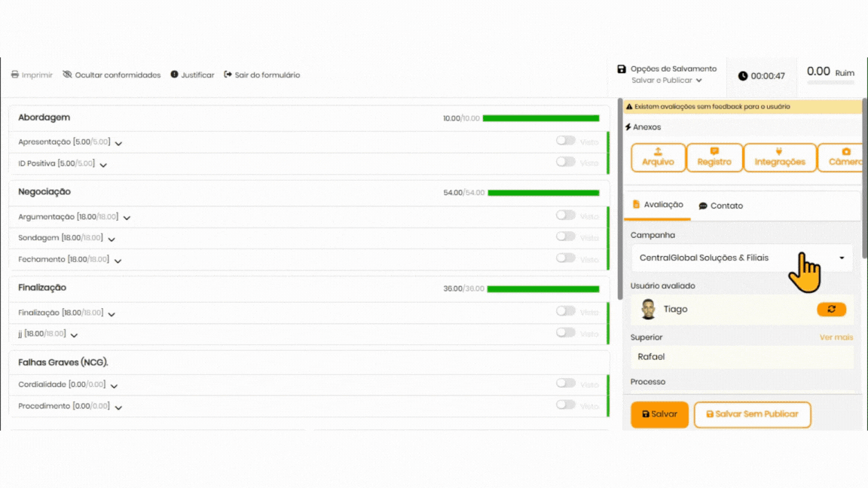Screen dimensions: 868x488
Task: Open the Registro attachment option
Action: [714, 157]
